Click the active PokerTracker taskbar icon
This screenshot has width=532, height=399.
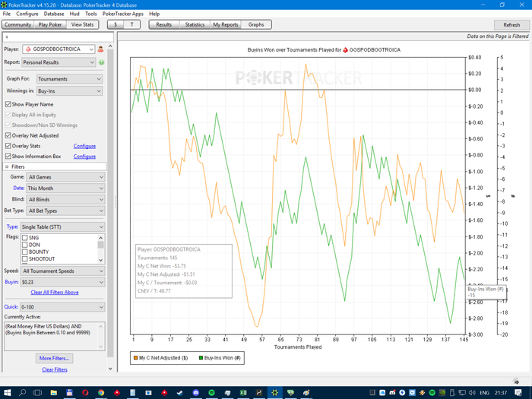274,393
